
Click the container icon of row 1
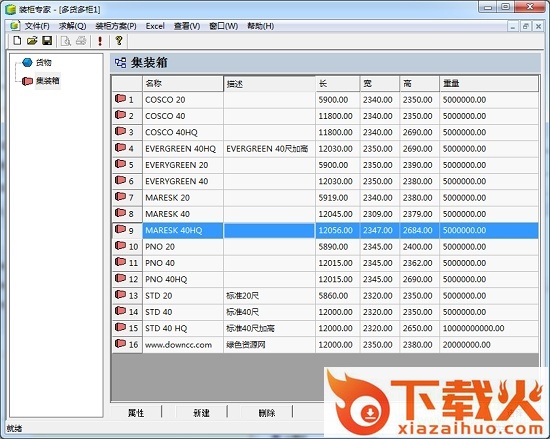point(120,99)
